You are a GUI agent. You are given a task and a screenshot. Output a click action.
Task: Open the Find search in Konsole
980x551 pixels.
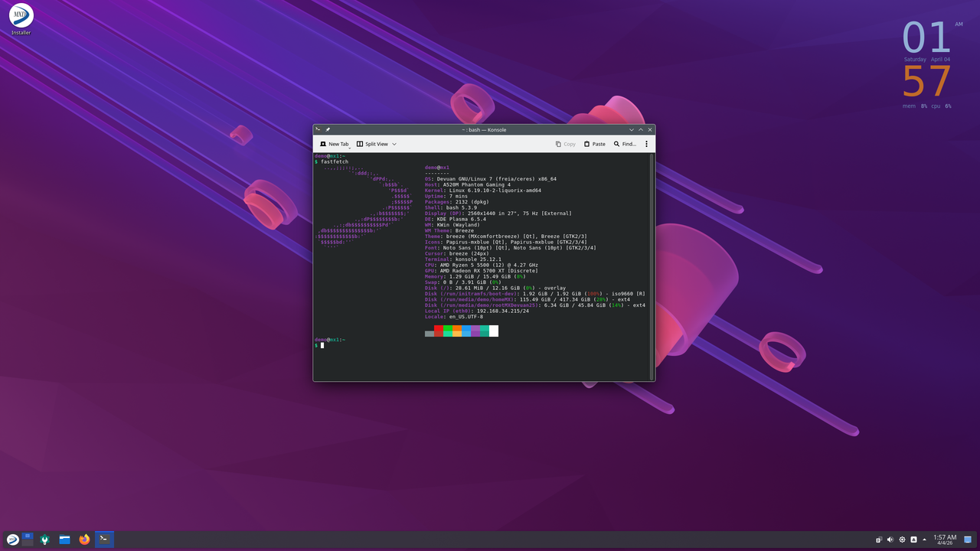[x=625, y=144]
